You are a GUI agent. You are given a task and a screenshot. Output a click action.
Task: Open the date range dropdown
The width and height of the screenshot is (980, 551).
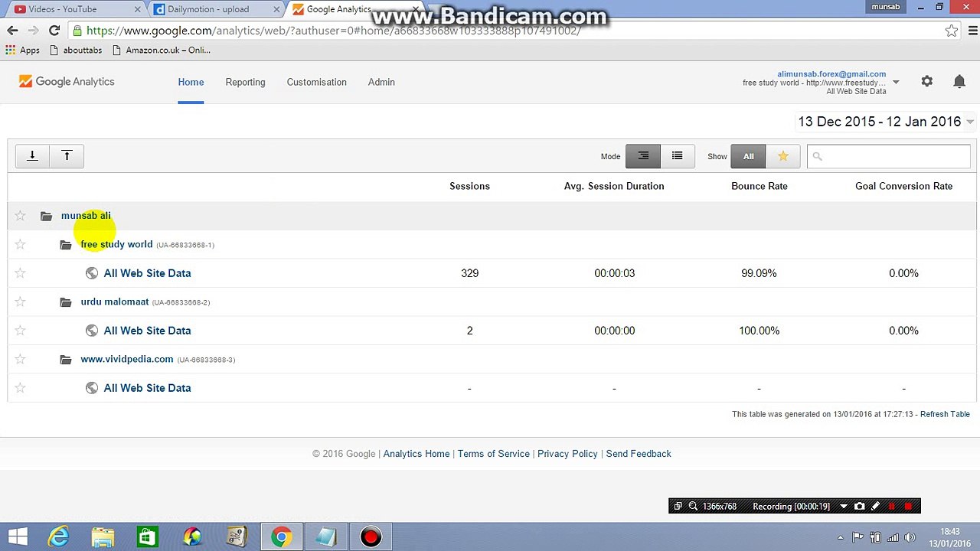point(885,122)
